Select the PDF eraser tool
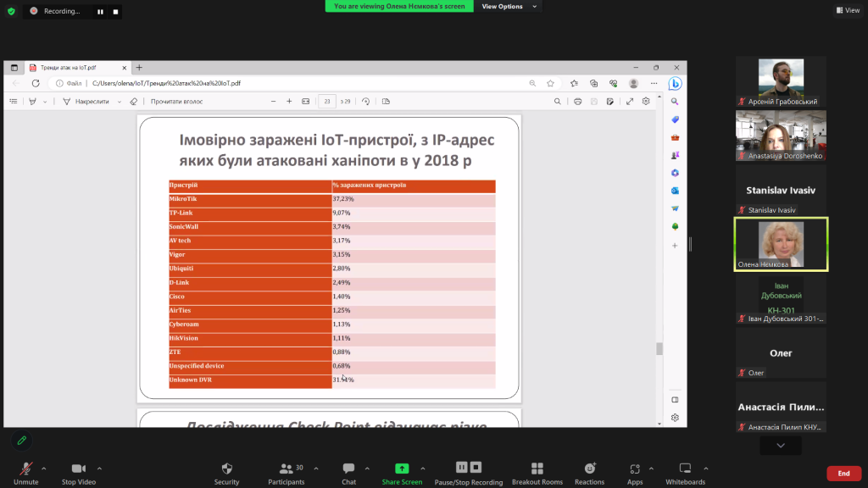Image resolution: width=868 pixels, height=488 pixels. (133, 102)
